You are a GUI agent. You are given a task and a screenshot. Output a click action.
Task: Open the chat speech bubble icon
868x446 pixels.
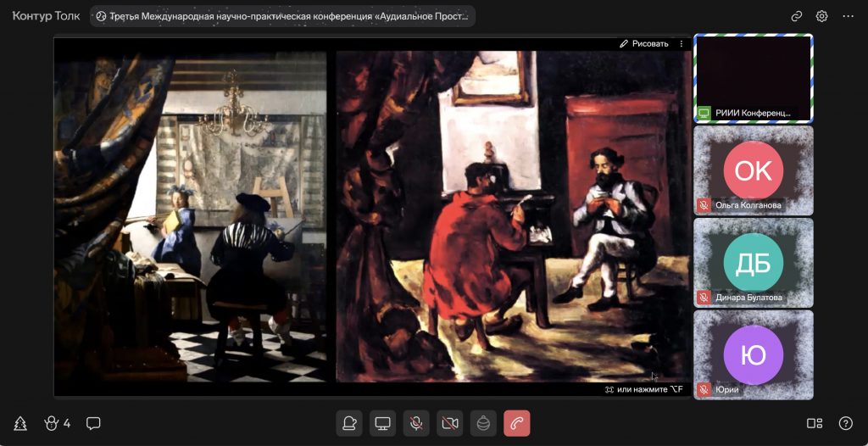click(x=93, y=423)
